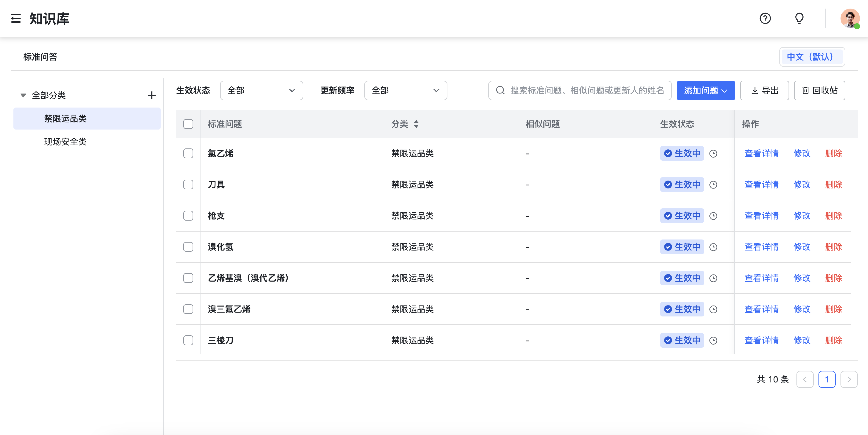The width and height of the screenshot is (868, 435).
Task: Edit the 溴化氢 question via 修改
Action: [x=802, y=247]
